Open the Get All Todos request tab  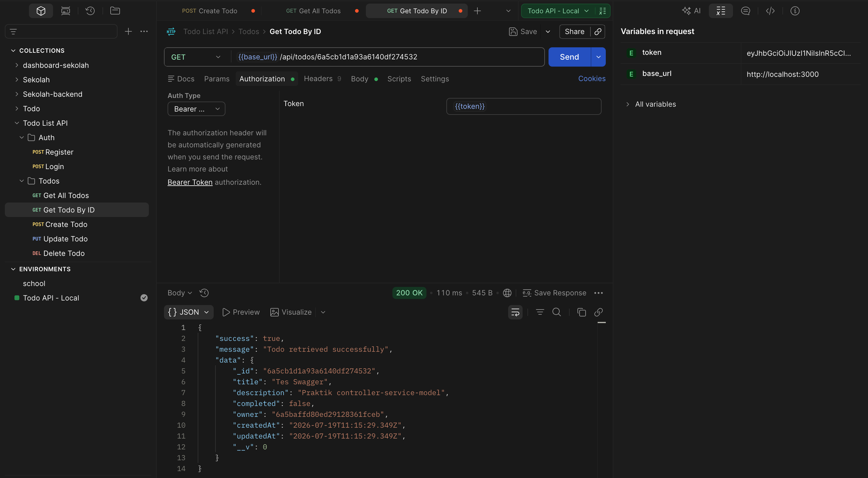pyautogui.click(x=313, y=11)
